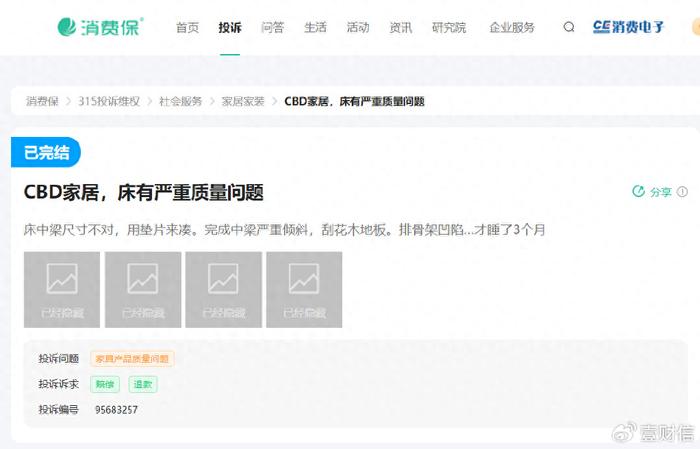Click the 315投诉维权 breadcrumb link
The image size is (700, 449).
tap(109, 101)
